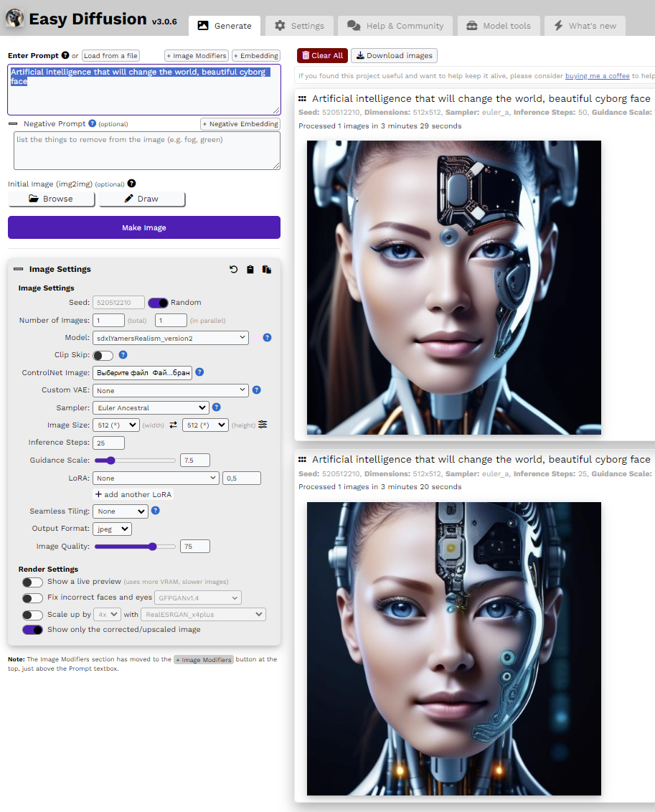655x812 pixels.
Task: Click the clipboard copy settings icon
Action: tap(250, 270)
